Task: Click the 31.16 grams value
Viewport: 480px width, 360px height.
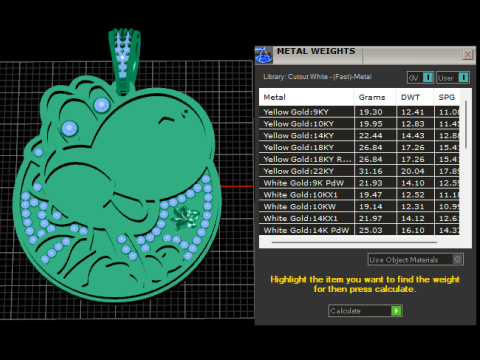Action: 371,171
